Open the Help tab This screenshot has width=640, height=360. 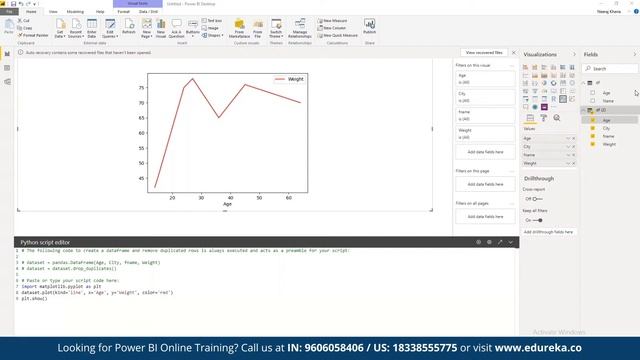pyautogui.click(x=100, y=11)
